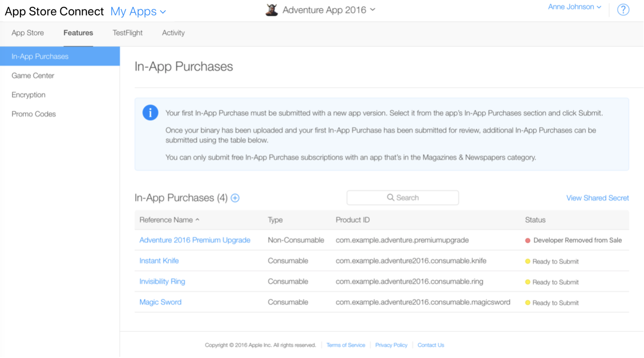644x358 pixels.
Task: Open Game Center in the sidebar
Action: coord(33,75)
